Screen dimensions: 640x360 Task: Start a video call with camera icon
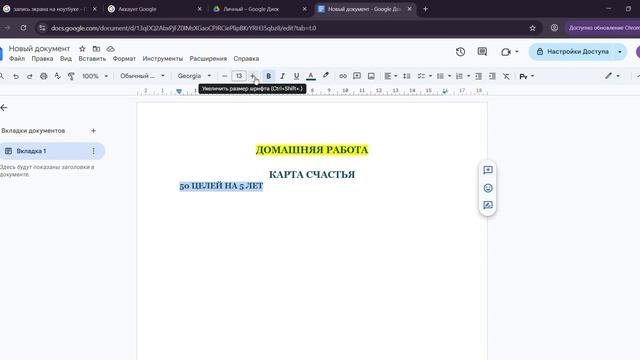click(x=506, y=52)
